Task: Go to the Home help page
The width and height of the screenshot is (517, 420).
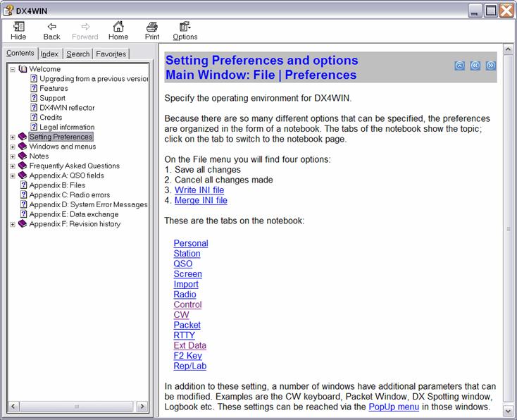Action: pos(118,31)
